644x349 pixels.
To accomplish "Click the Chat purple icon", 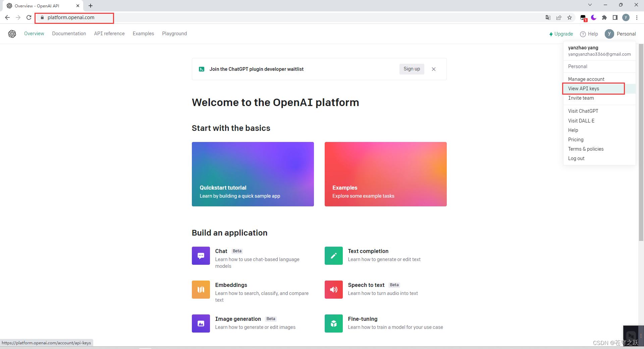I will [x=201, y=256].
